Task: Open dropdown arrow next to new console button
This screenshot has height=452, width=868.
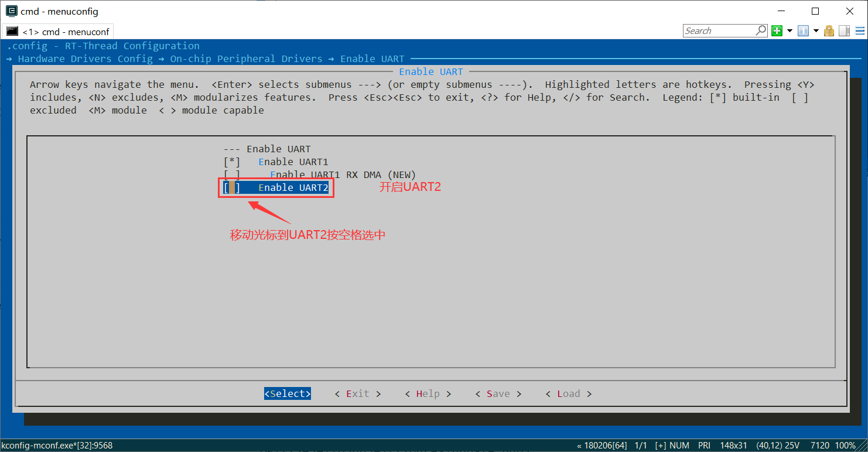Action: click(x=790, y=31)
